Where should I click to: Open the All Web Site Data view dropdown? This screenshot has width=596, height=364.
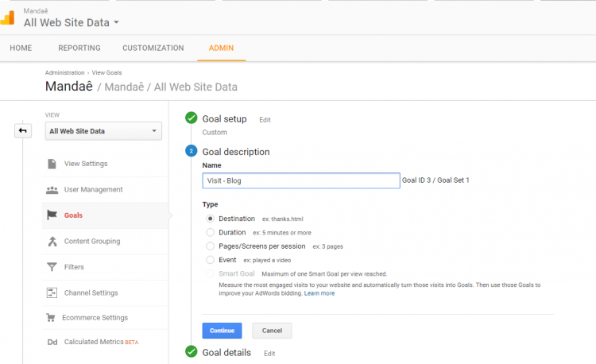click(x=103, y=131)
